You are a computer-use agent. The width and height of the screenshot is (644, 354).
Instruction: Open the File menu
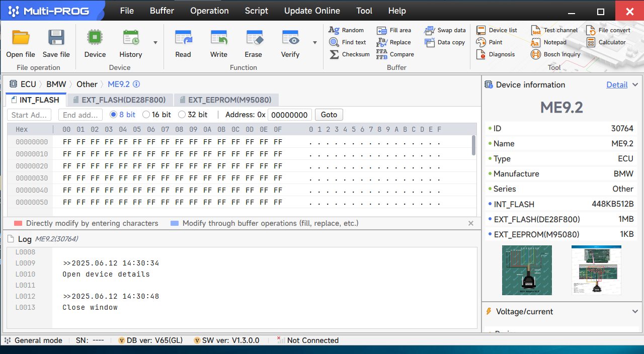click(127, 11)
